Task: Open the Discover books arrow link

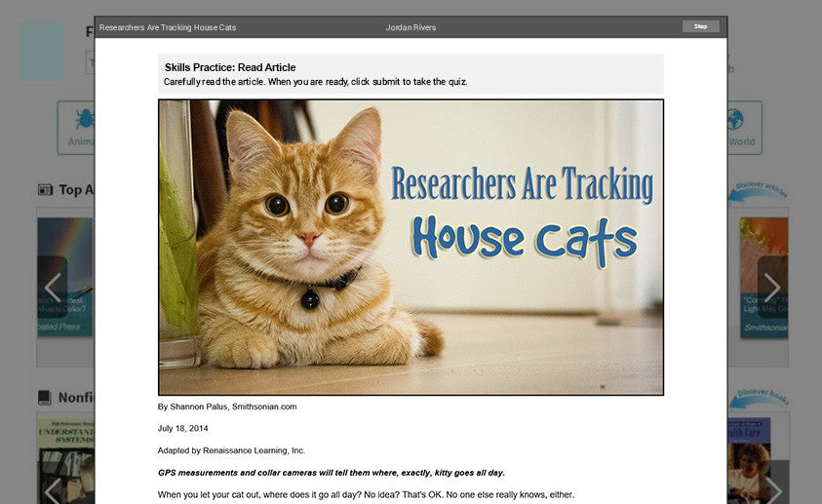Action: [x=759, y=398]
